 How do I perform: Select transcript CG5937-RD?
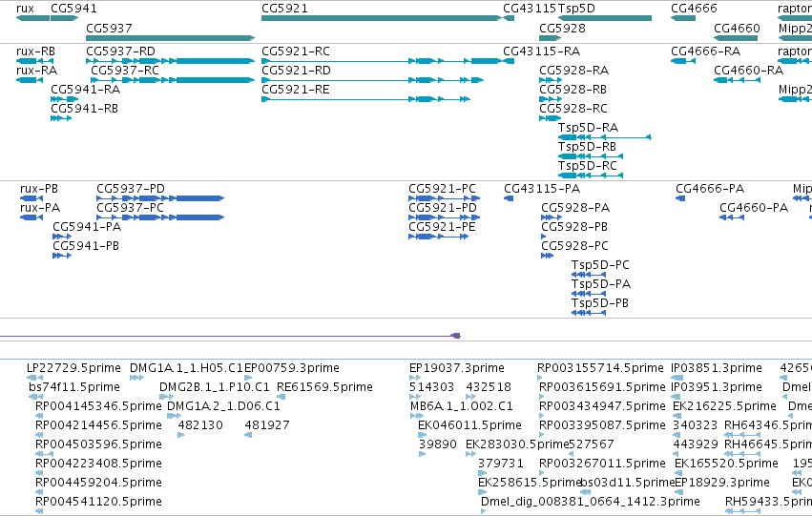[171, 61]
